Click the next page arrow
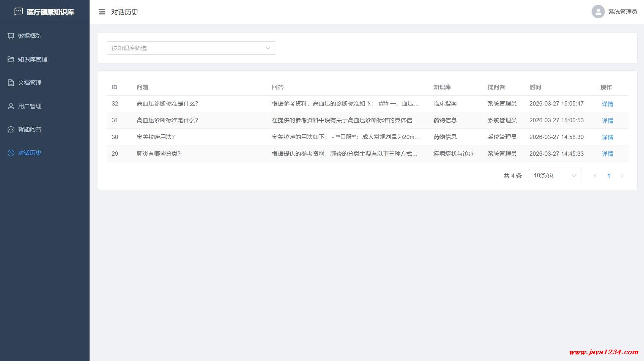 point(622,175)
